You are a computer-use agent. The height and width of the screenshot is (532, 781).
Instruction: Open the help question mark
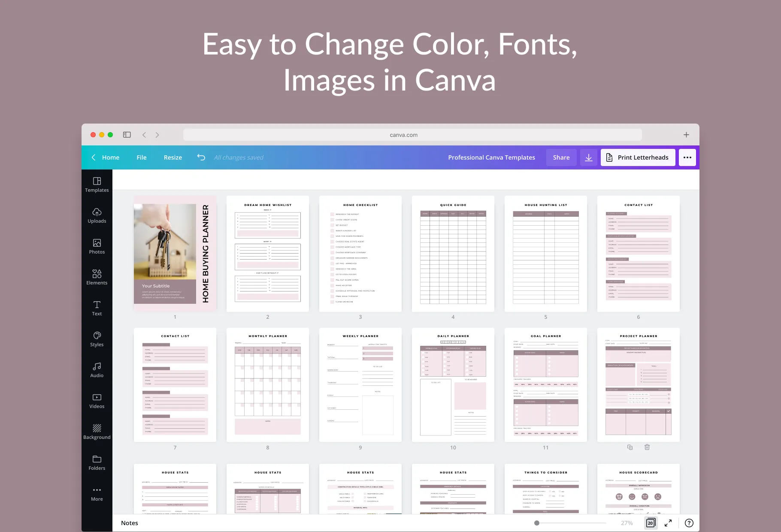[689, 523]
